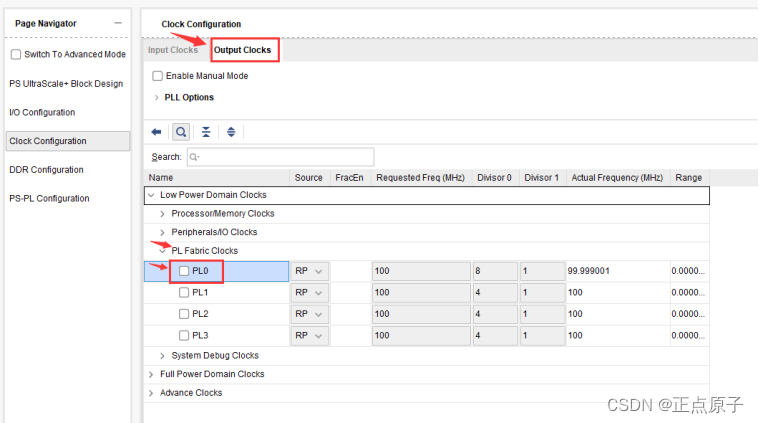Expand Advance Clocks

click(151, 393)
